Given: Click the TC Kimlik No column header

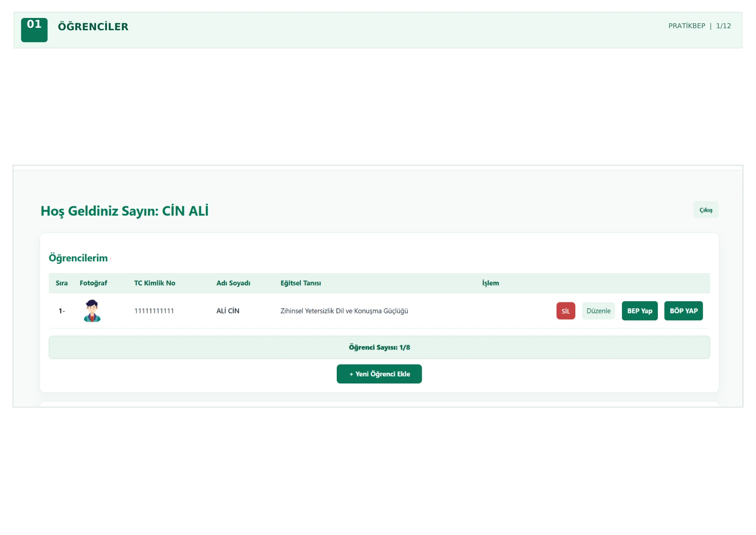Looking at the screenshot, I should (x=154, y=283).
